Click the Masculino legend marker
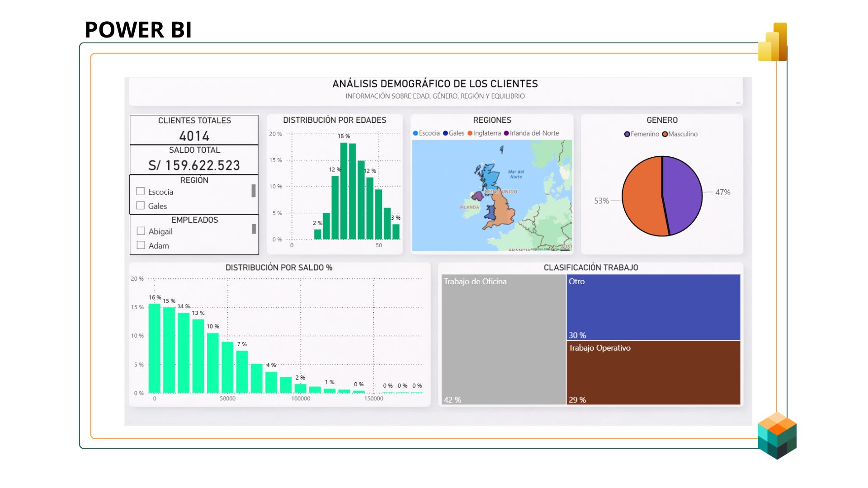This screenshot has height=488, width=868. click(x=665, y=134)
